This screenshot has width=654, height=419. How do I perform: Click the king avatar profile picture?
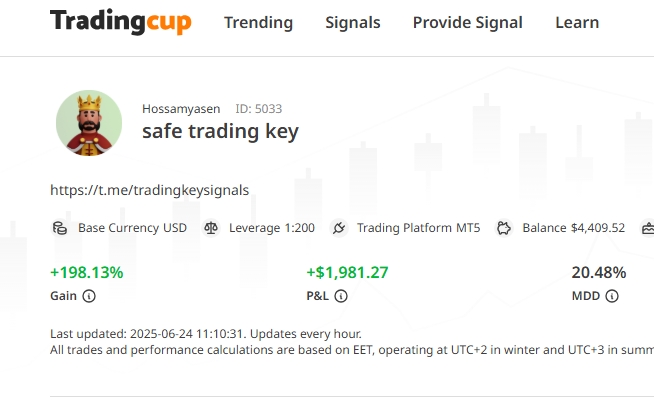click(x=88, y=123)
